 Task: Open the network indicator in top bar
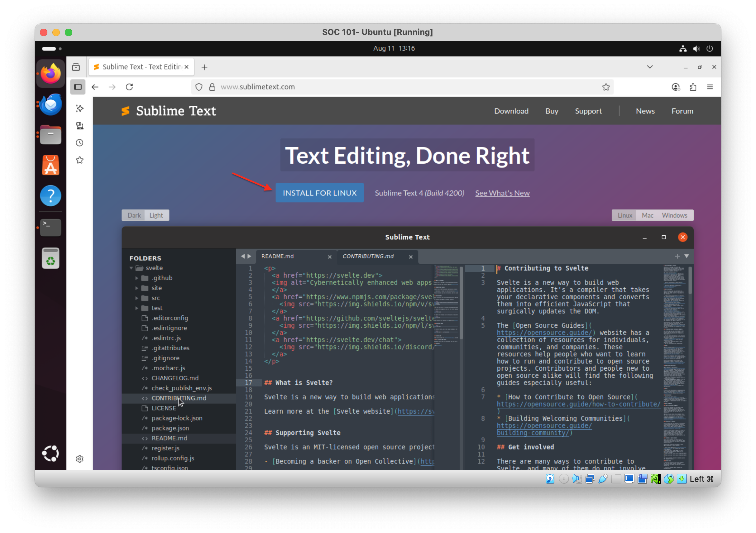click(x=683, y=48)
